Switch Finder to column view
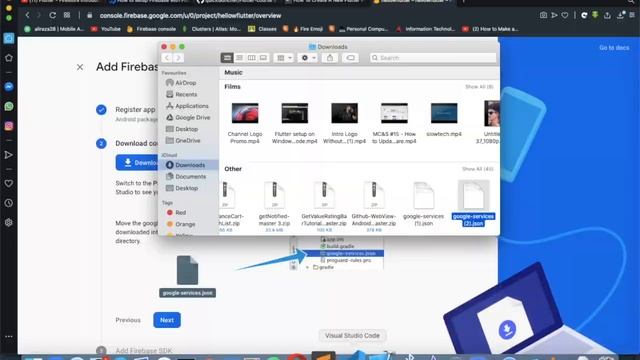This screenshot has height=360, width=640. point(251,58)
